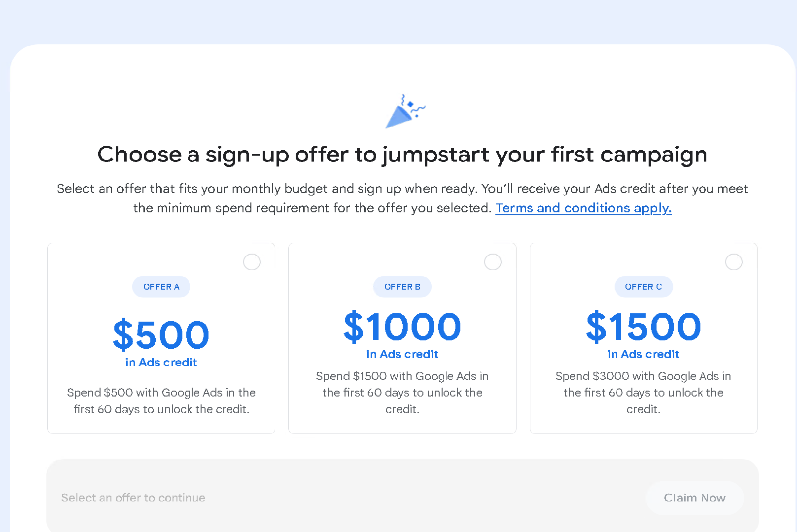
Task: Click the $1000 credit amount
Action: 402,327
